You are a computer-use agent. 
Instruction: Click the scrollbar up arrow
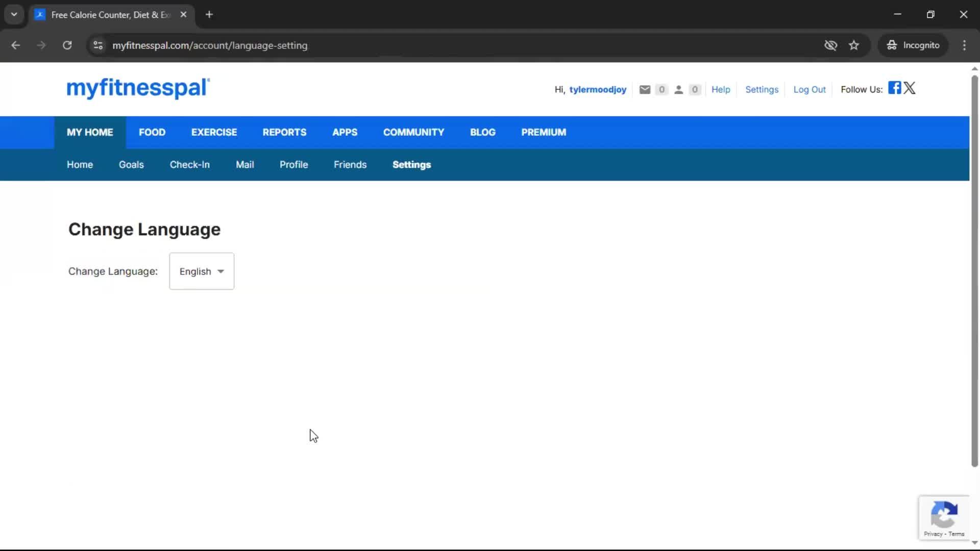coord(974,69)
